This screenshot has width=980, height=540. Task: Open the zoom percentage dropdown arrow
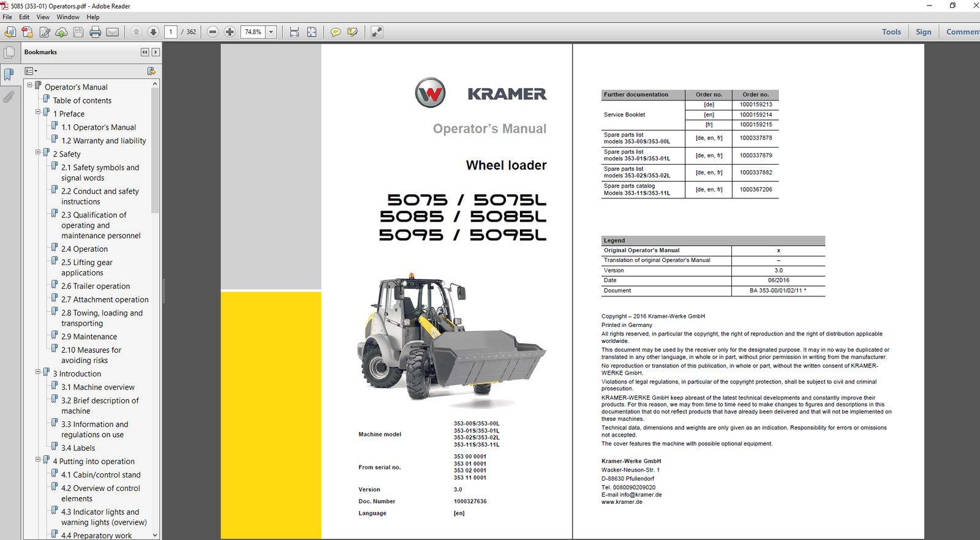(x=271, y=32)
